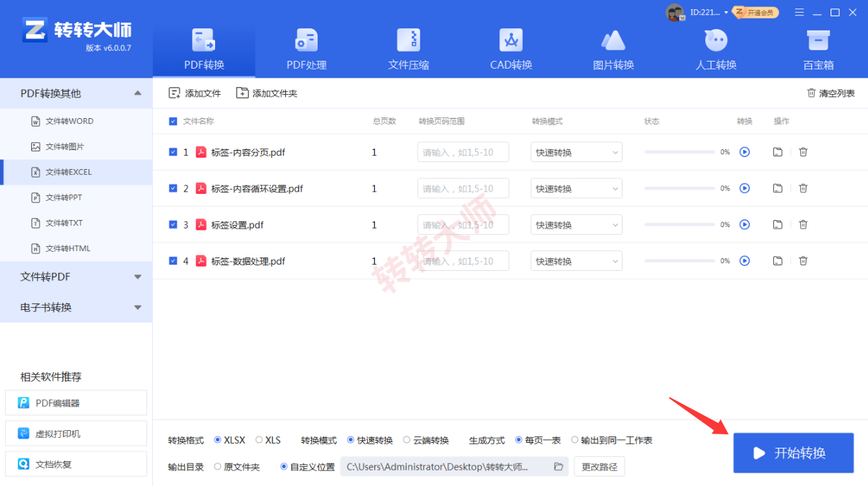Viewport: 868px width, 486px height.
Task: Click the 添加文件 add file icon
Action: click(x=174, y=93)
